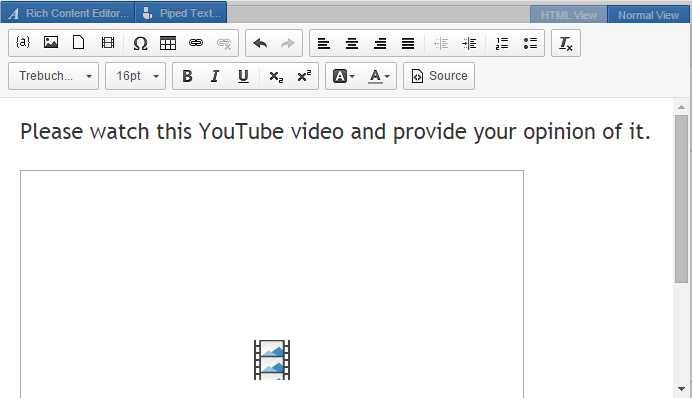This screenshot has width=692, height=398.
Task: Insert a table using the grid icon
Action: [x=168, y=43]
